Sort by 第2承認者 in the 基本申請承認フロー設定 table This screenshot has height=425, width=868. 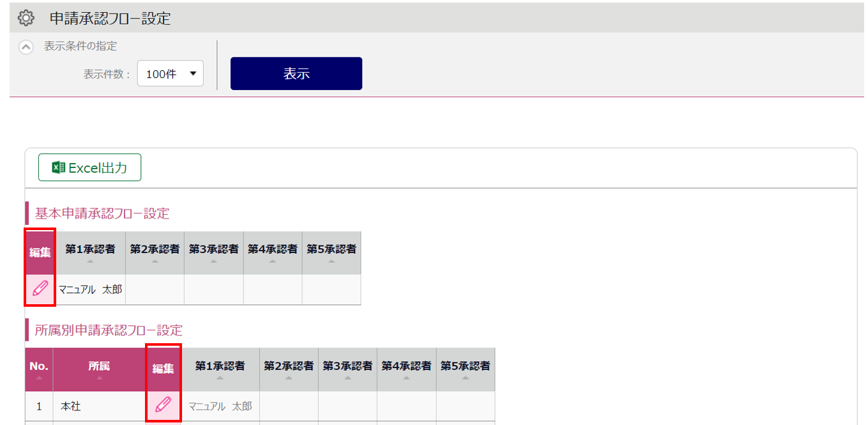point(155,253)
